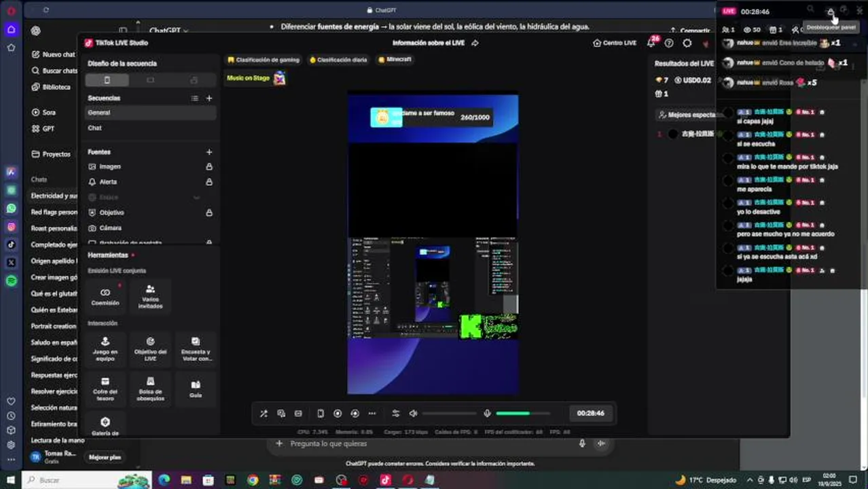Open the scene list icon beside Secuencias
The image size is (868, 489).
[195, 98]
